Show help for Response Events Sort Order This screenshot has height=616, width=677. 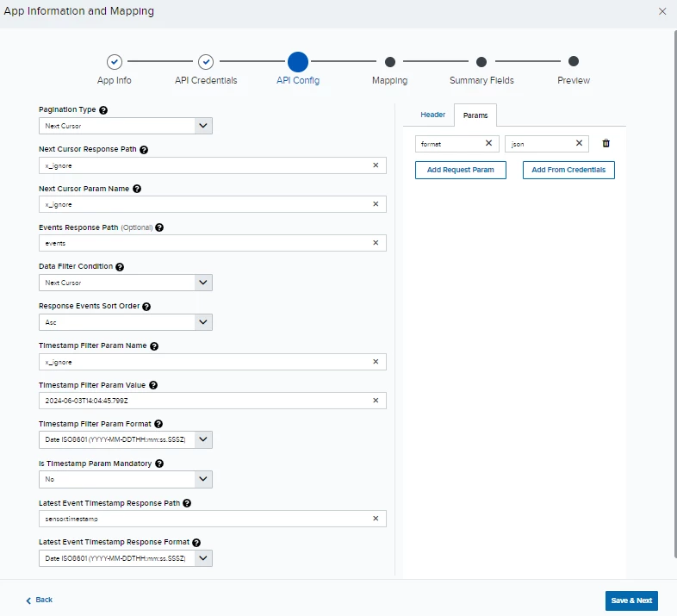[146, 307]
